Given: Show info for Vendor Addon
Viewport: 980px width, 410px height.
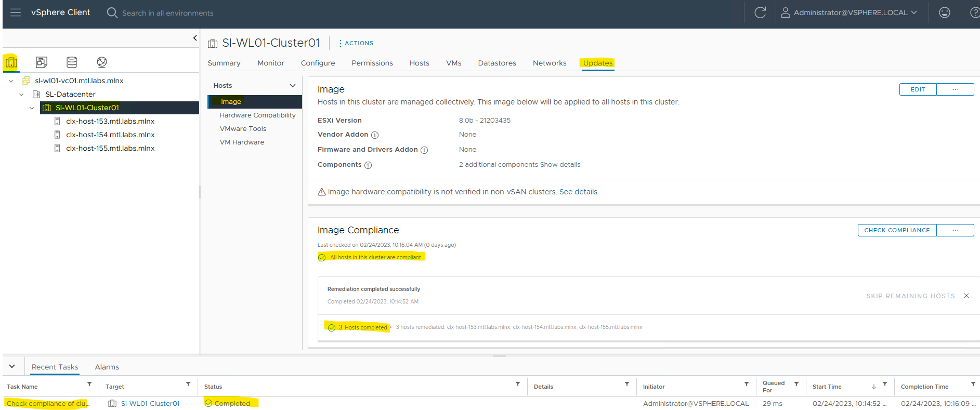Looking at the screenshot, I should [x=375, y=135].
